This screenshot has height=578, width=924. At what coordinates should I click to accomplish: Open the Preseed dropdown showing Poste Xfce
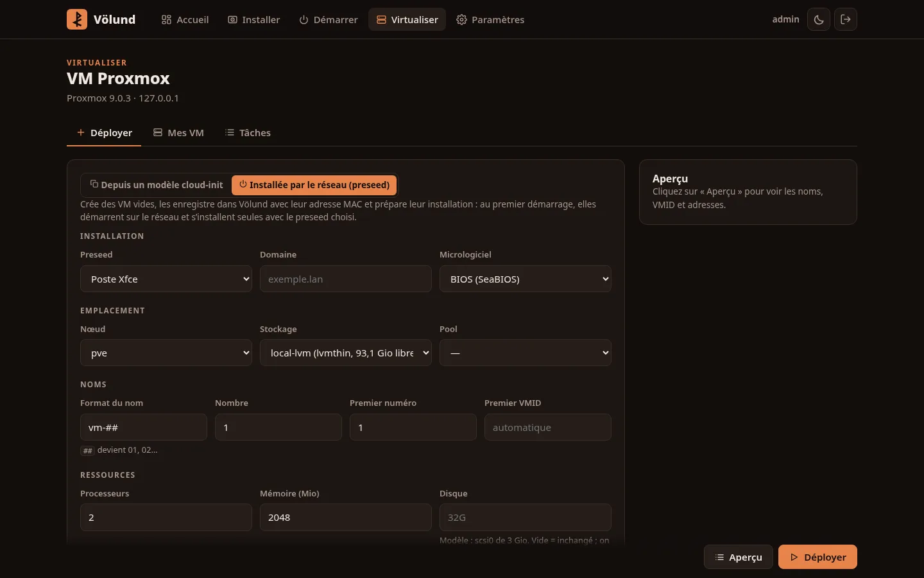point(166,279)
